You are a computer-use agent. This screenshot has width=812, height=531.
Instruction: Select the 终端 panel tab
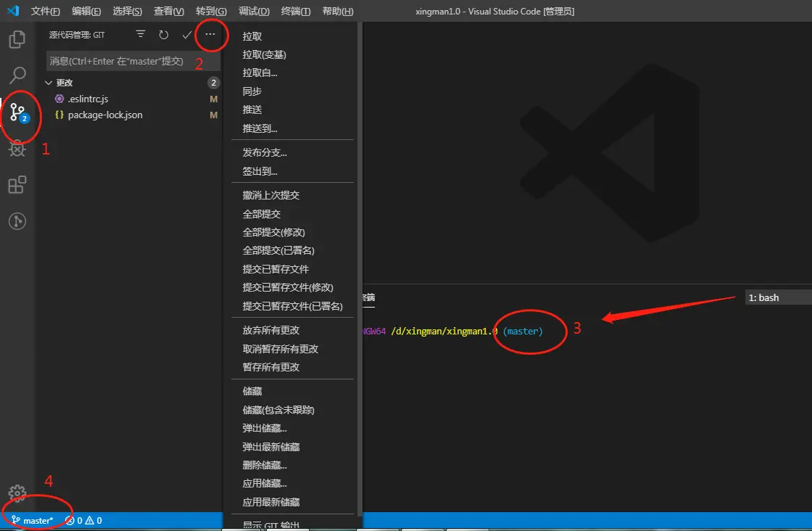click(369, 297)
